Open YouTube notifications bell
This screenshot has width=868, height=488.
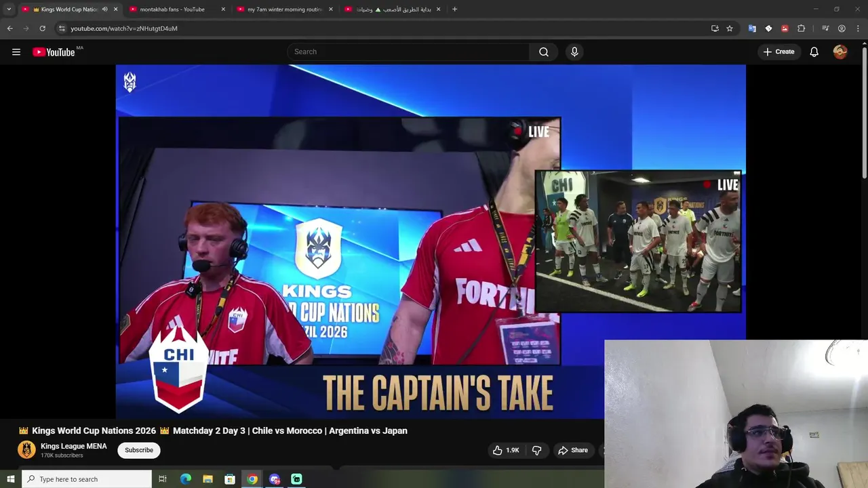[x=814, y=52]
